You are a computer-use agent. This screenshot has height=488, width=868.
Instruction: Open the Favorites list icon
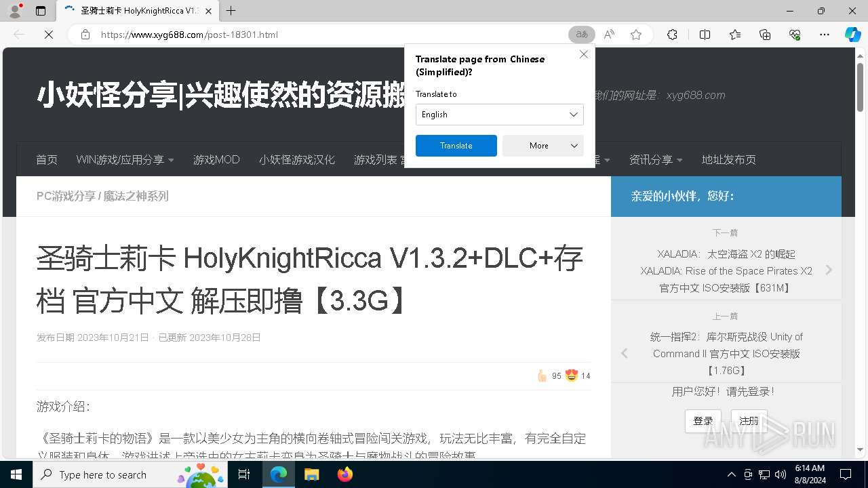(x=735, y=35)
